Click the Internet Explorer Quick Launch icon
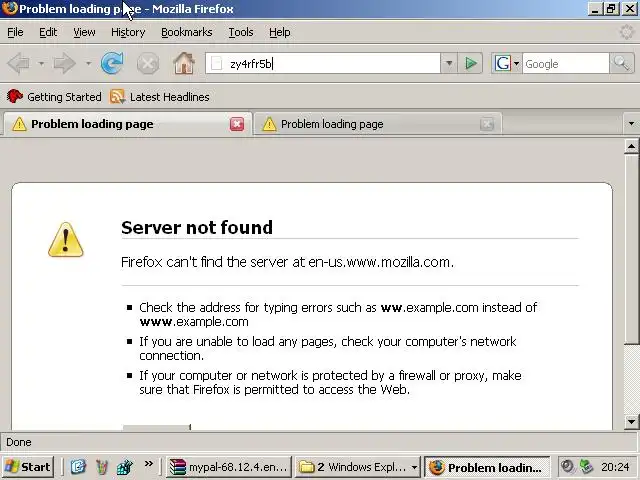This screenshot has width=640, height=480. pos(78,467)
